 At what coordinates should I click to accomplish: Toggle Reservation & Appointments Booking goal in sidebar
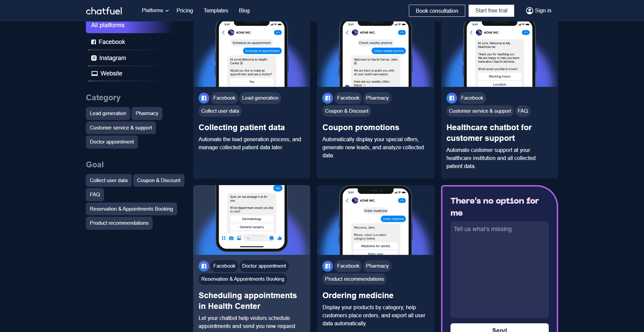point(131,209)
